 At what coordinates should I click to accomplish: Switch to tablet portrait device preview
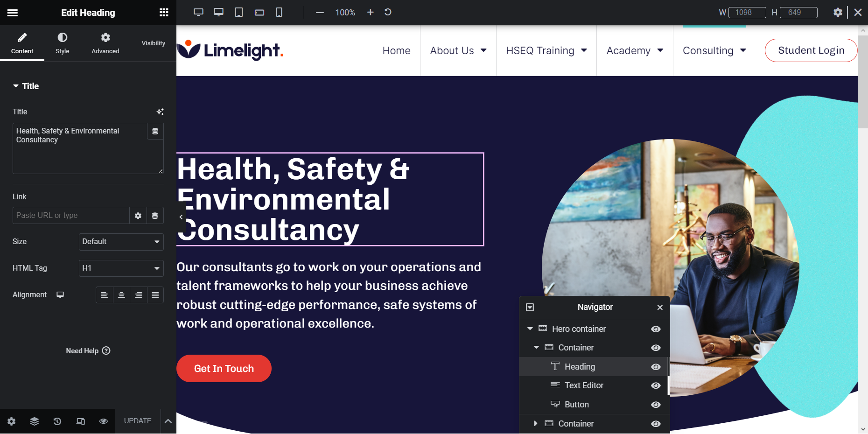[238, 12]
